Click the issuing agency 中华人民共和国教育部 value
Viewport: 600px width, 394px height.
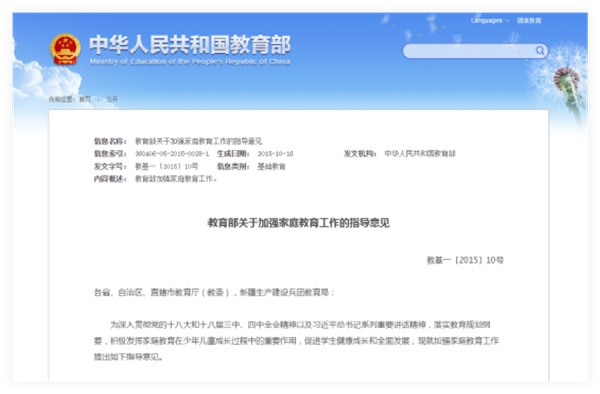420,154
